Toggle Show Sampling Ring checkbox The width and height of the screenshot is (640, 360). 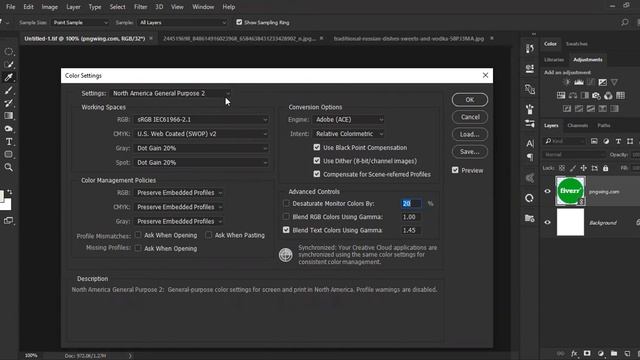239,22
